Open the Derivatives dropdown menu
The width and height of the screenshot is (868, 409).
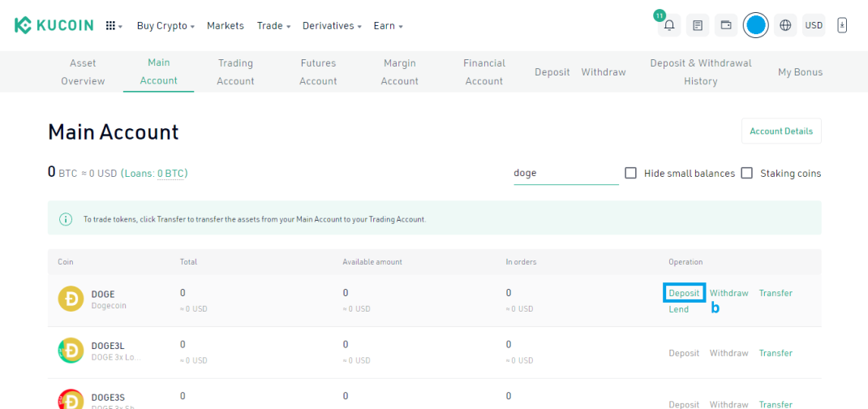coord(332,26)
